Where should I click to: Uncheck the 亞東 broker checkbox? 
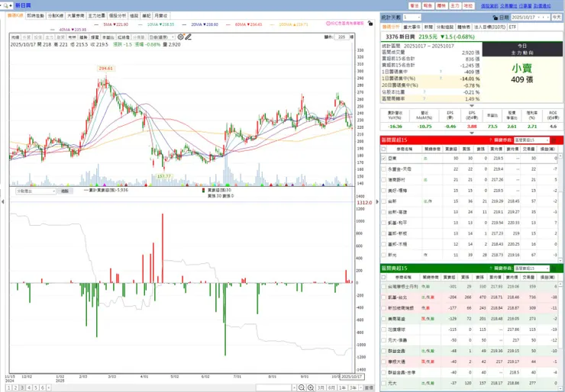(384, 158)
